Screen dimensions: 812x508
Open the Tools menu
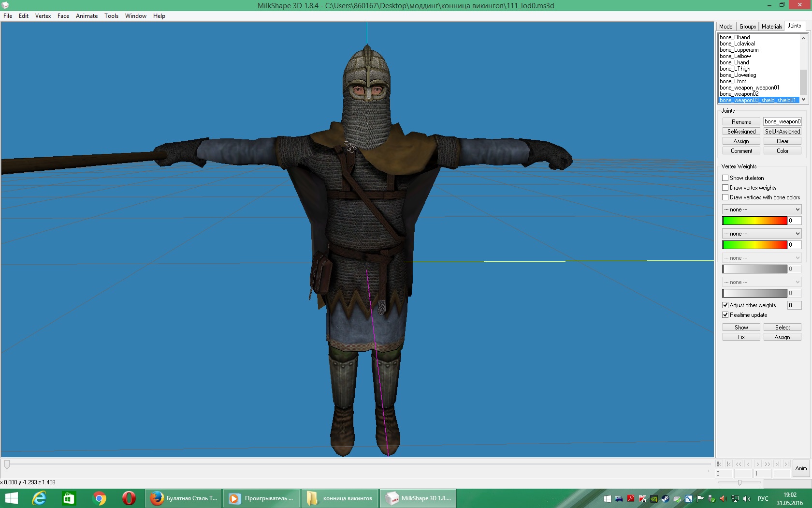(x=111, y=16)
